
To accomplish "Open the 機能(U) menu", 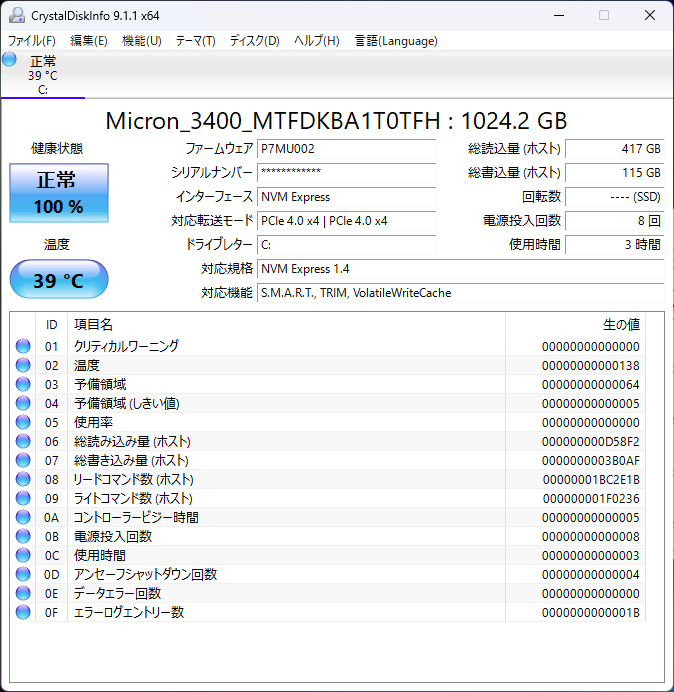I will 141,41.
